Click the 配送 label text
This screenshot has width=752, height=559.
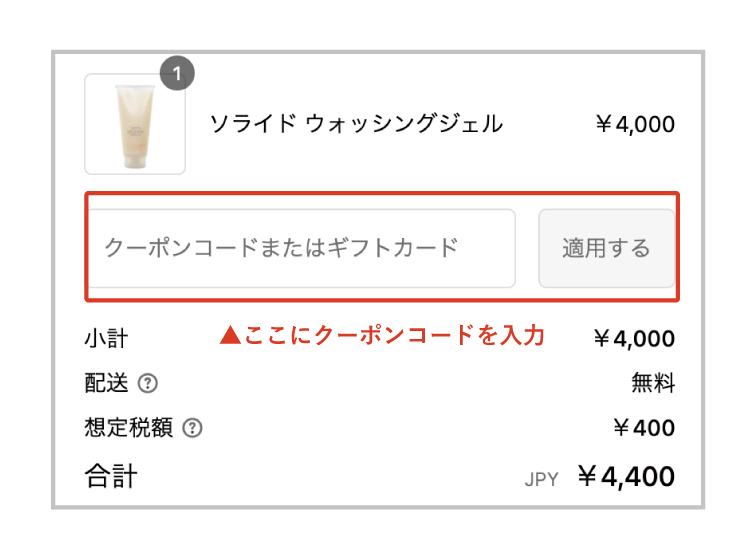pos(106,383)
